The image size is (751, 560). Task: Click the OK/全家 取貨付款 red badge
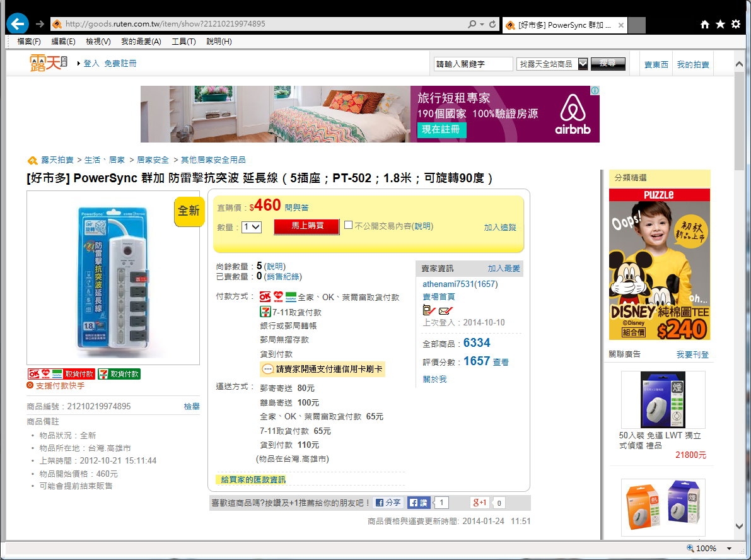coord(61,374)
